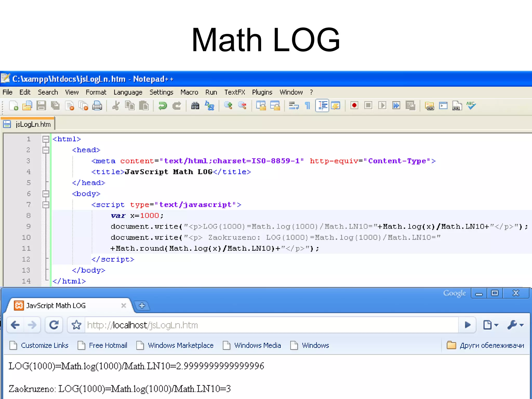Click Run macro multiple times icon

396,105
